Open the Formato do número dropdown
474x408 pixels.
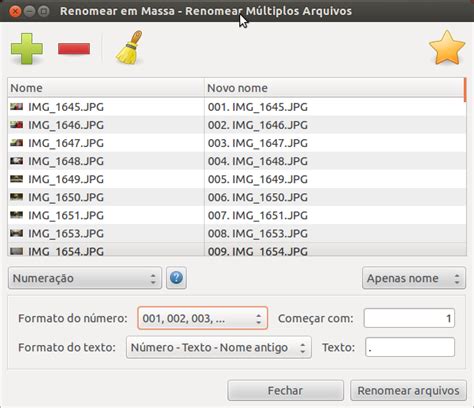(x=202, y=318)
